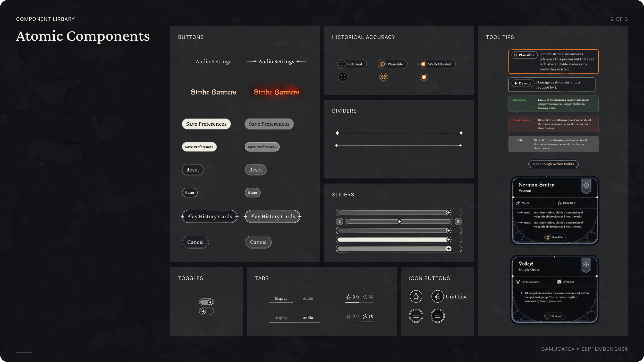Click the Volley! card title
This screenshot has height=362, width=644.
(526, 264)
